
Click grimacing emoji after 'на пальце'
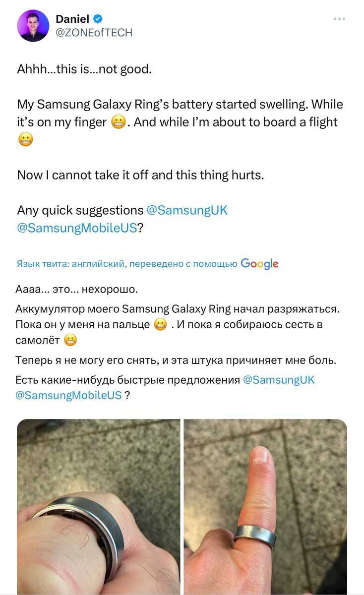pos(159,325)
